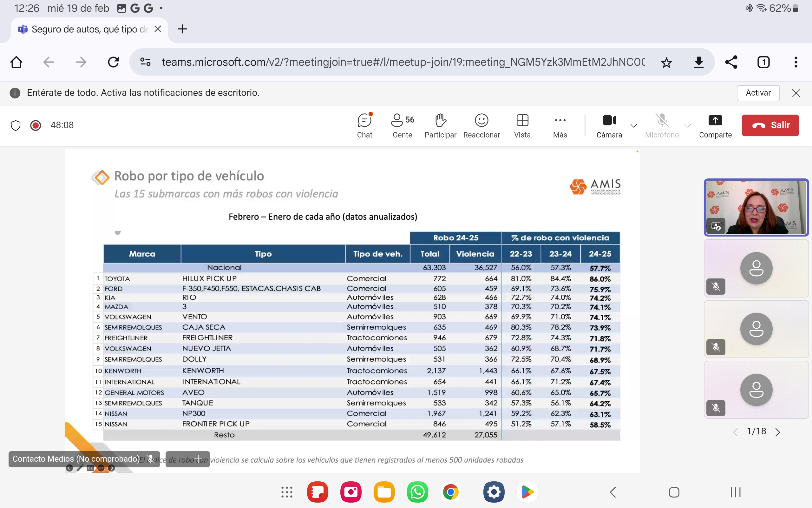Click the meeting privacy shield icon

click(x=16, y=125)
